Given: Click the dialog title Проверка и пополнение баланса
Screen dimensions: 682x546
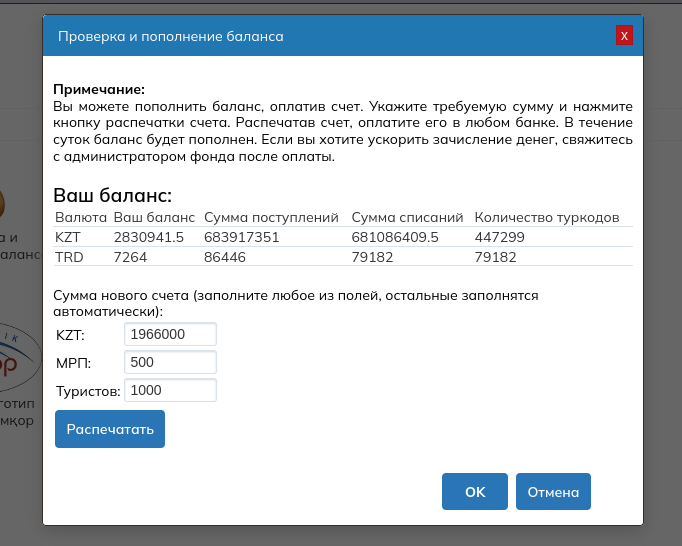Looking at the screenshot, I should click(171, 37).
